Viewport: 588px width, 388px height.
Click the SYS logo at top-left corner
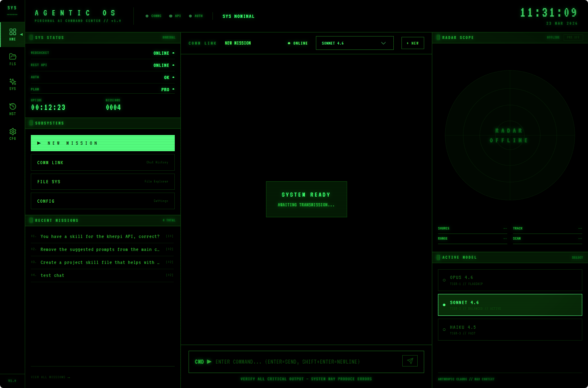(x=12, y=8)
